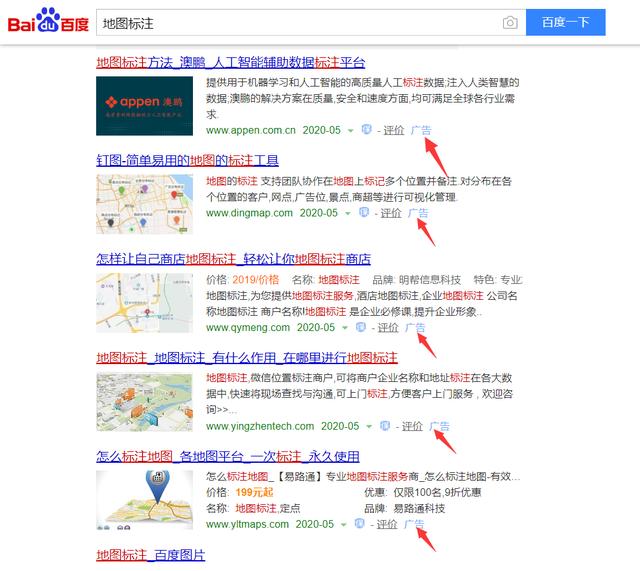Click the shield badge icon beside www.yingzhentech.com
640x571 pixels.
point(385,426)
